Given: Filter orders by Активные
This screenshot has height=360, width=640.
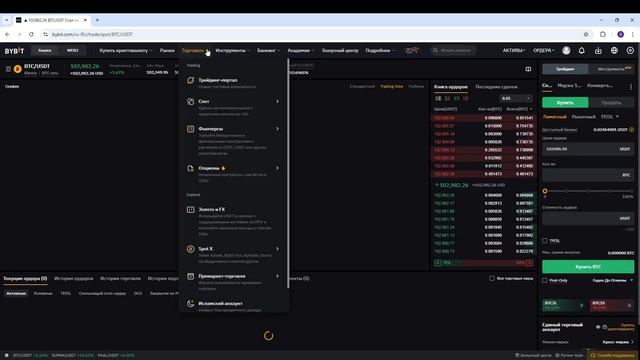Looking at the screenshot, I should click(x=16, y=293).
